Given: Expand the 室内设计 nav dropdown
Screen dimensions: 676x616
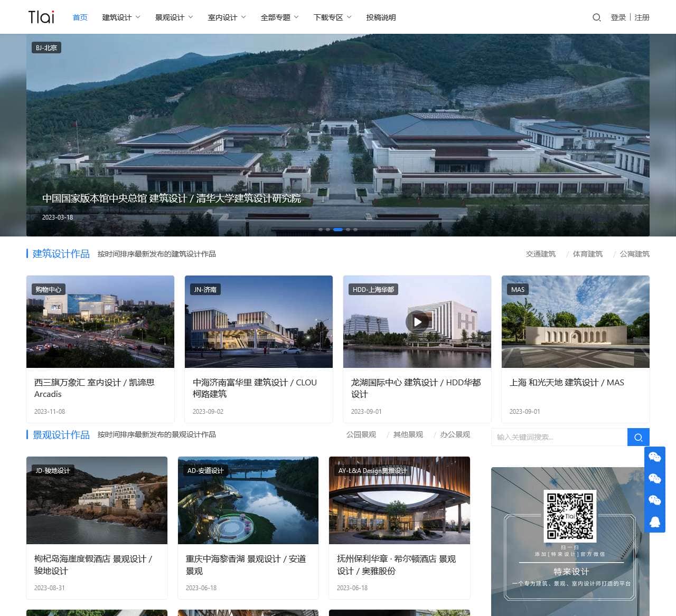Looking at the screenshot, I should pos(227,17).
